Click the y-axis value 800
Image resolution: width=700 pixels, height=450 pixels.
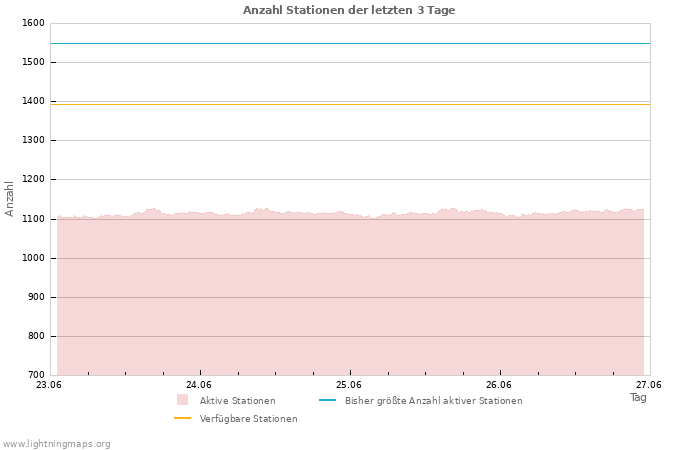pyautogui.click(x=36, y=336)
